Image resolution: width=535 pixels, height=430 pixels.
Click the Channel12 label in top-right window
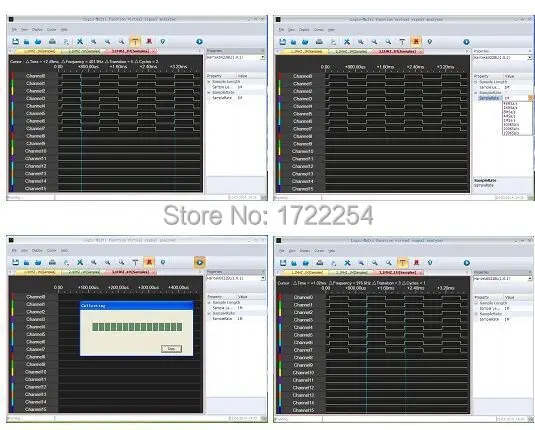pyautogui.click(x=303, y=166)
